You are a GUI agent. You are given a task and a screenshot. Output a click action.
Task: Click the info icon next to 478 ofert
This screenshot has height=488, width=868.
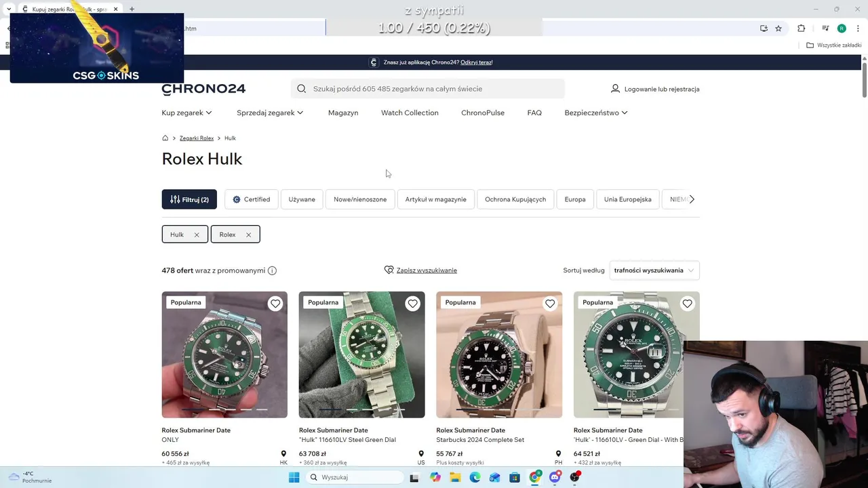(x=272, y=270)
